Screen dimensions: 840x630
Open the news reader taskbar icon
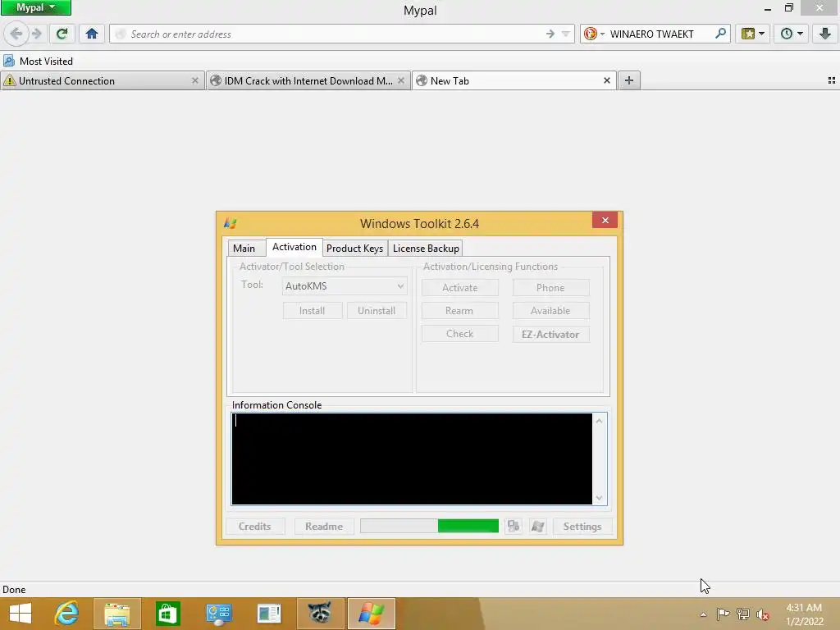269,614
